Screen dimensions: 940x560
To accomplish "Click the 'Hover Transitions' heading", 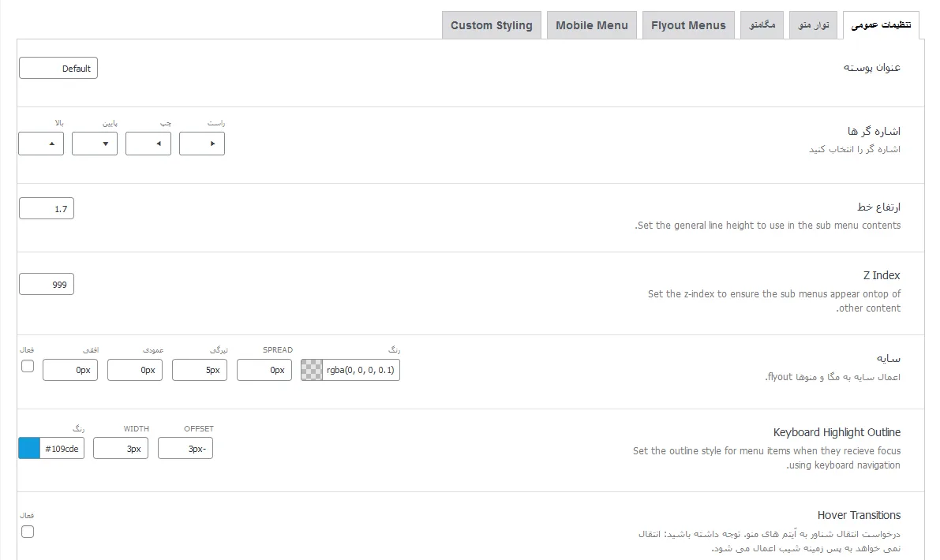I will click(x=859, y=515).
